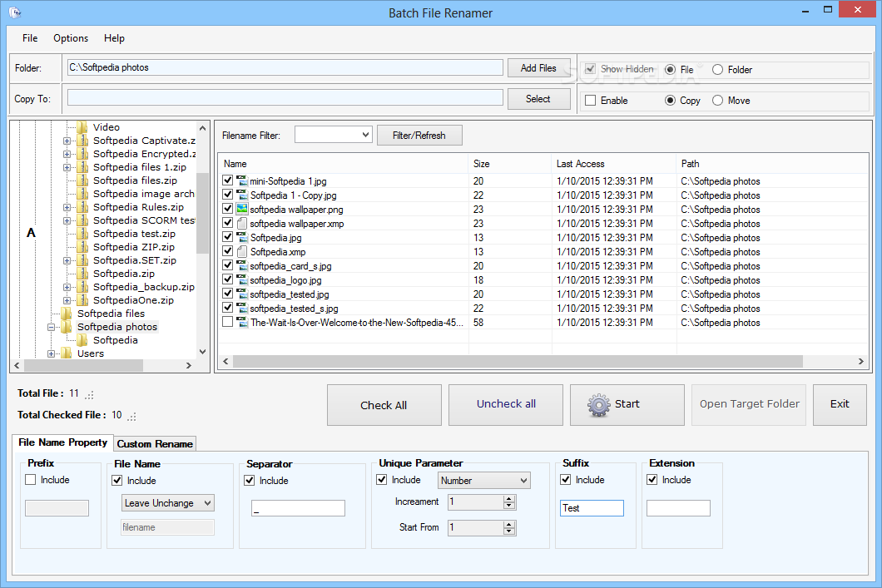Image resolution: width=882 pixels, height=588 pixels.
Task: Click the Softpedia files.zip archive icon
Action: pyautogui.click(x=82, y=180)
